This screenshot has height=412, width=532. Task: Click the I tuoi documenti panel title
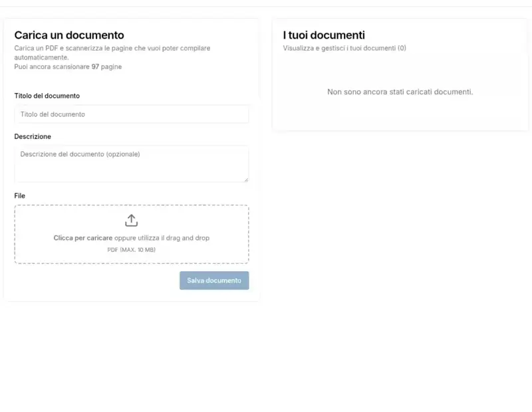click(x=325, y=35)
